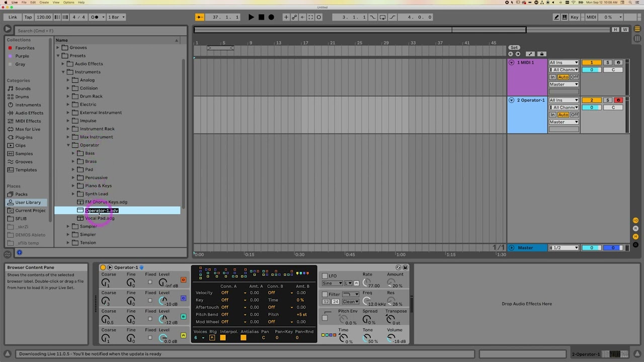
Task: Open 1 MIDI 1 All Ins input dropdown
Action: tap(564, 63)
